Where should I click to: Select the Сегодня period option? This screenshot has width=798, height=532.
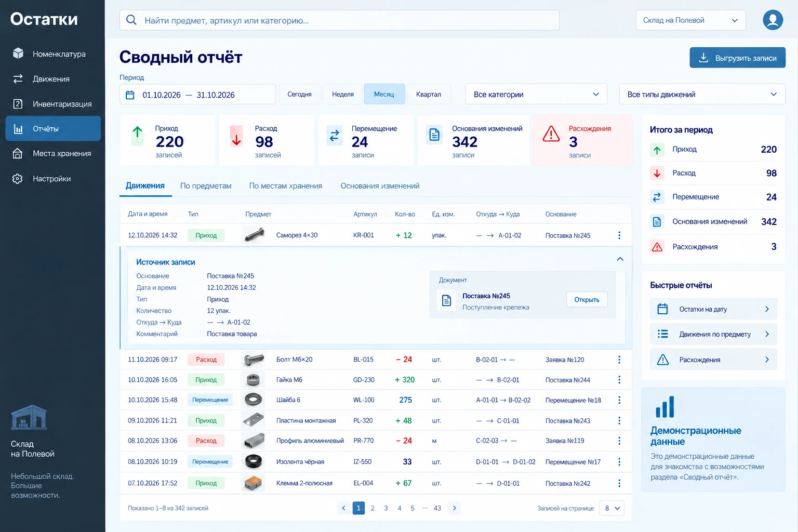(300, 95)
